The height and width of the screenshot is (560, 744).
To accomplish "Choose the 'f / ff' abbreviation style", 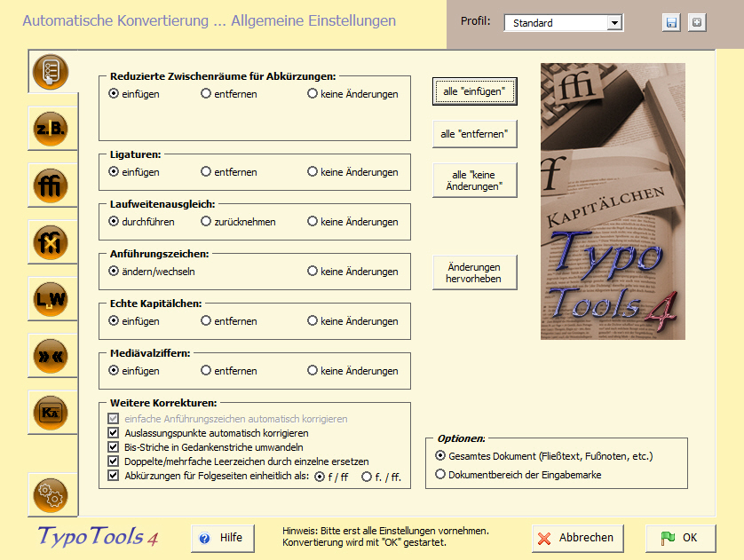I will pyautogui.click(x=332, y=477).
